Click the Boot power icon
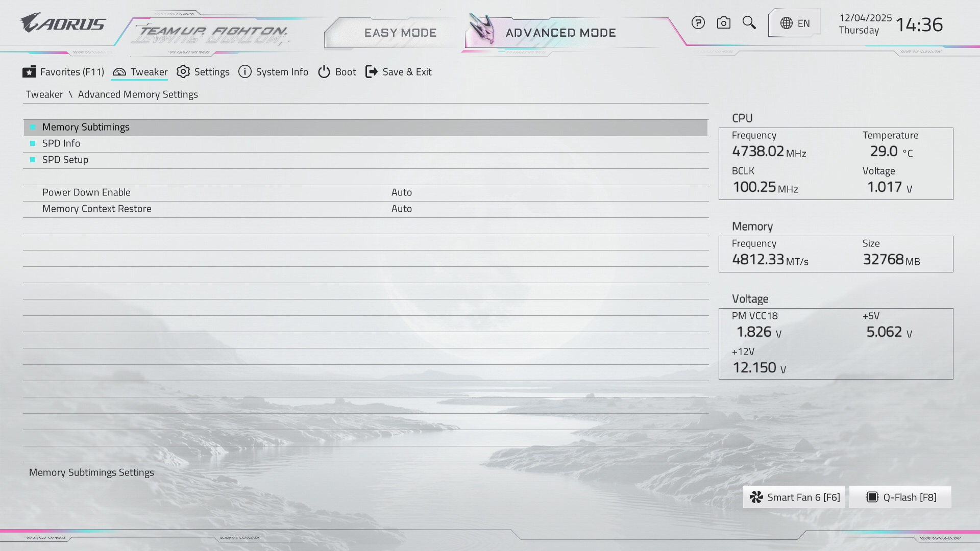 (x=324, y=72)
